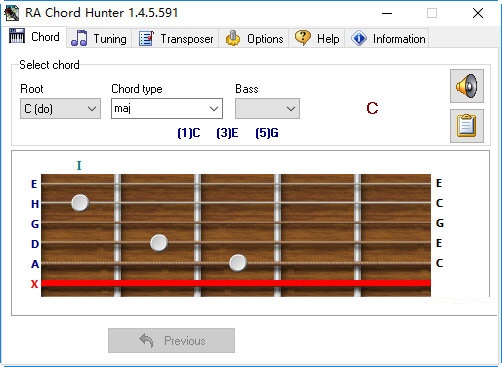Click the piano keys icon on the Chord tab

[x=17, y=36]
